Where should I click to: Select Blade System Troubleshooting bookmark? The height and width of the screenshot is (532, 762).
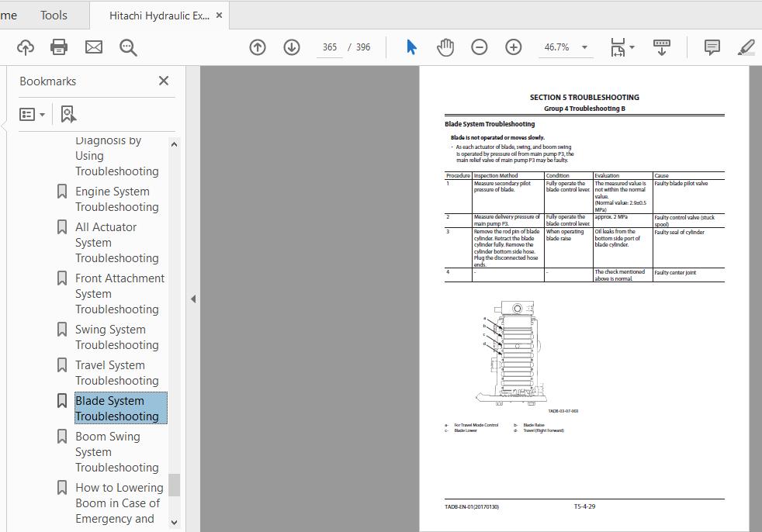pos(121,408)
